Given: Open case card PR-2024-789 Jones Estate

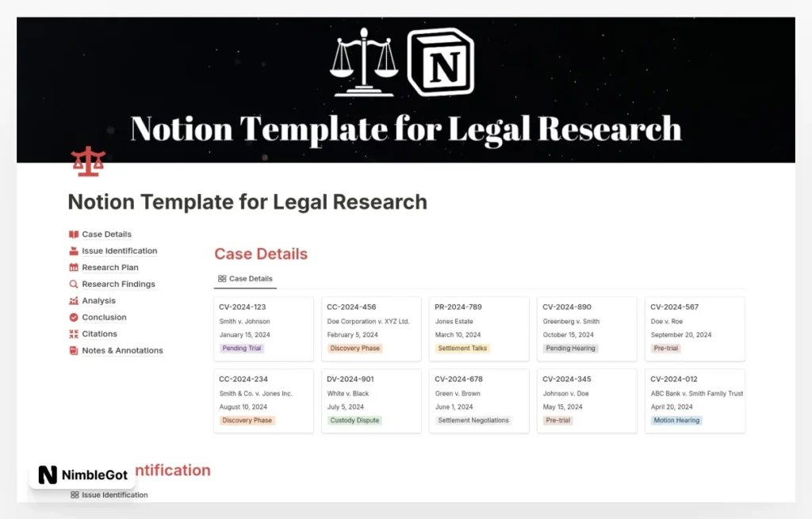Looking at the screenshot, I should point(479,326).
